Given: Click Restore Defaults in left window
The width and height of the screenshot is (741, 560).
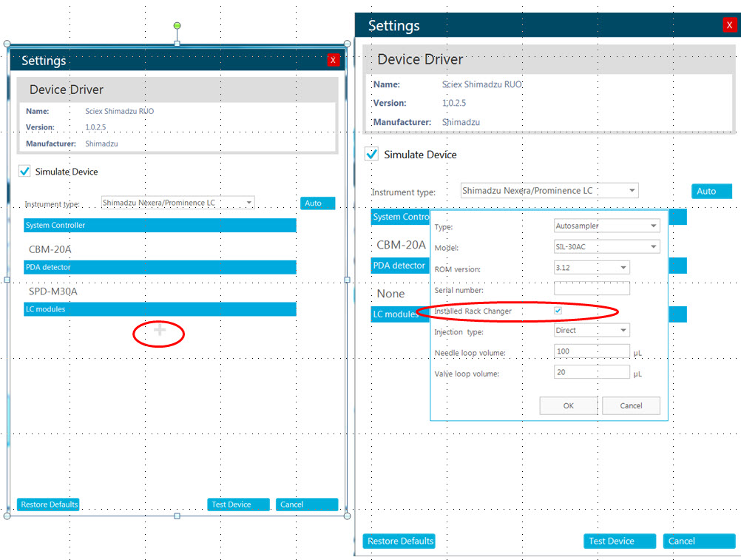Looking at the screenshot, I should tap(48, 505).
